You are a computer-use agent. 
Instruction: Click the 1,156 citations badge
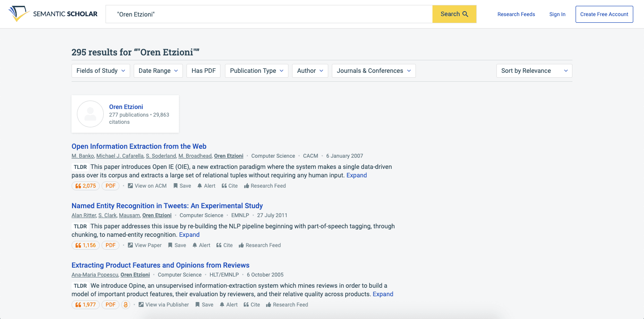(x=85, y=245)
